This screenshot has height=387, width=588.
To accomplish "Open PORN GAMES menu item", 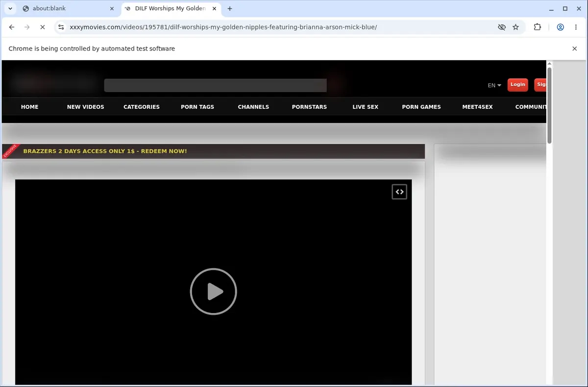I will click(x=421, y=107).
